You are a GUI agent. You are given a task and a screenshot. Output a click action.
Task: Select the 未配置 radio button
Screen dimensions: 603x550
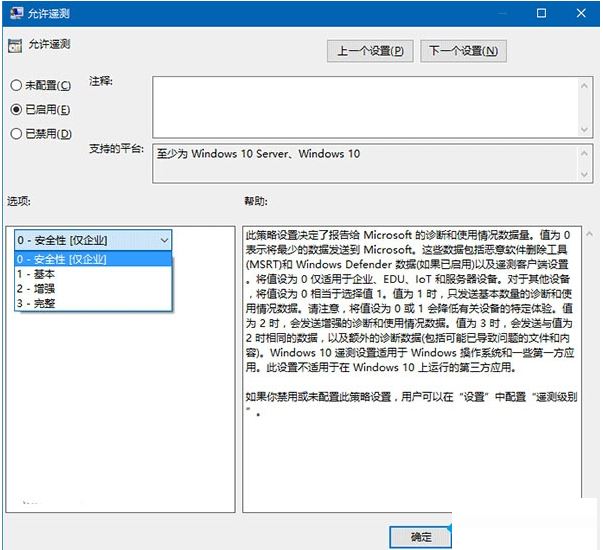tap(16, 85)
